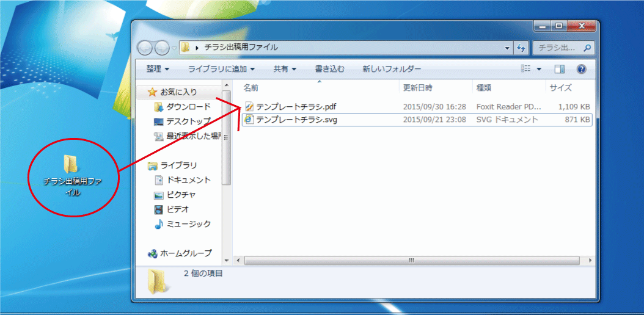The height and width of the screenshot is (315, 644).
Task: Click the file list horizontal scrollbar thumb
Action: 412,261
